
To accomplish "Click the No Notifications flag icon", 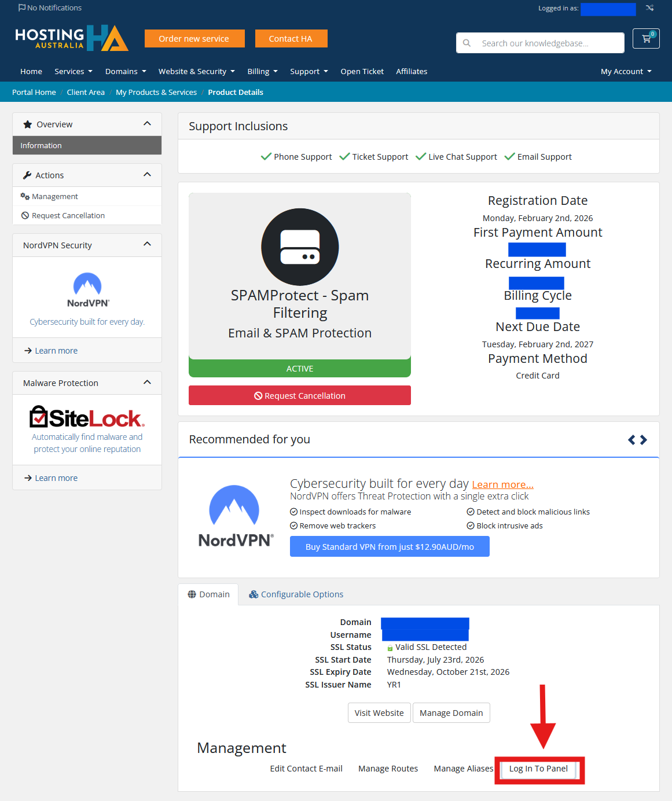I will 22,8.
